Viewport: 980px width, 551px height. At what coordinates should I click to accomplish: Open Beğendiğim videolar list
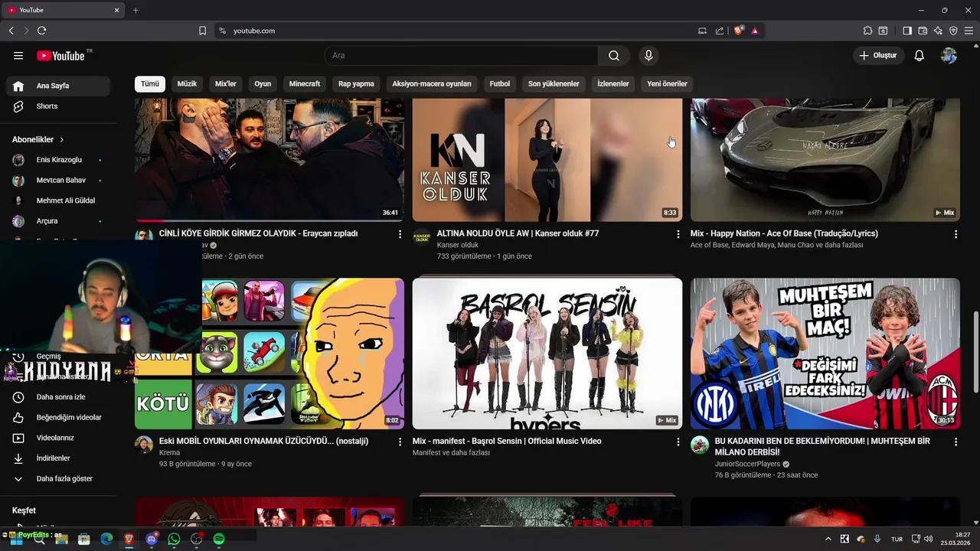(x=60, y=417)
